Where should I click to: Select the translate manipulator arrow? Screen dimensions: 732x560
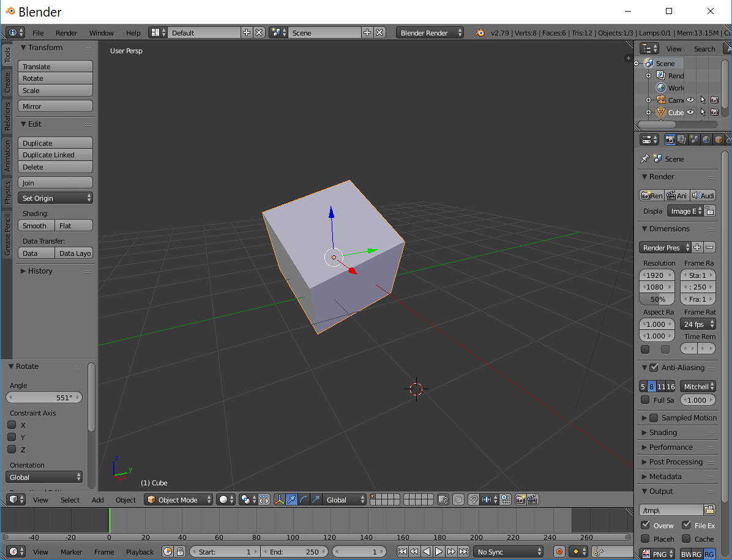pos(291,500)
